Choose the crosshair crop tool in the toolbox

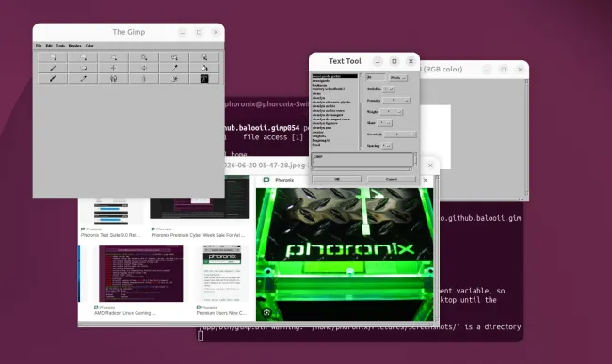click(x=113, y=69)
